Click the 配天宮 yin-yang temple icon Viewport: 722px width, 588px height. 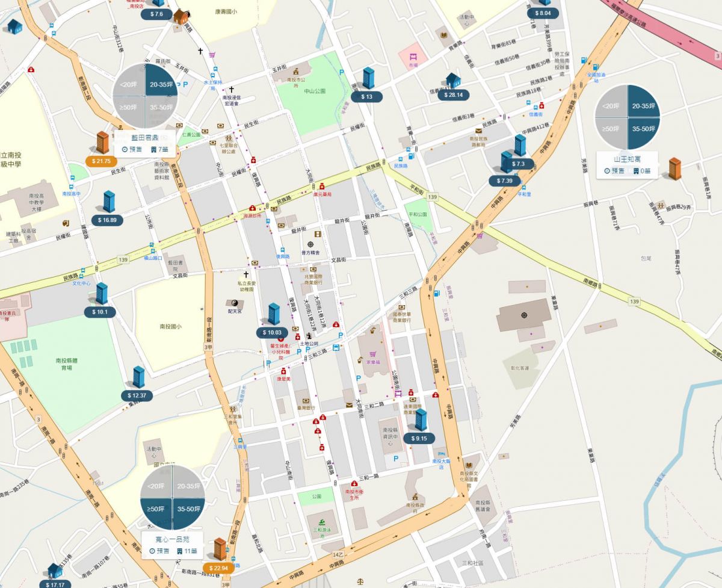(234, 303)
